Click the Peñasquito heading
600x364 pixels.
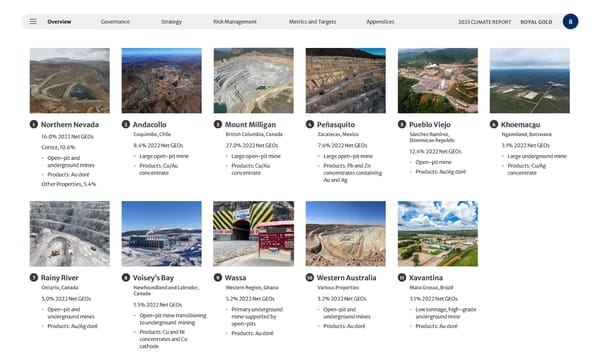click(x=336, y=124)
